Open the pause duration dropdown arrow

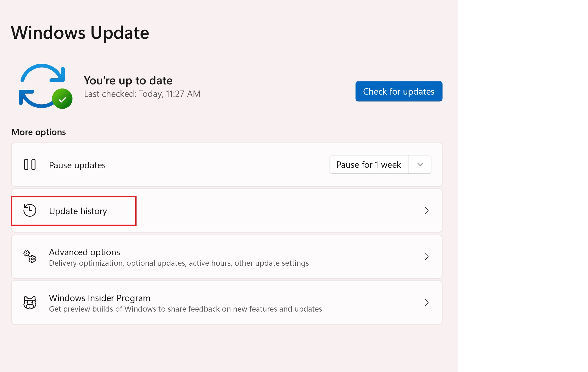[420, 165]
